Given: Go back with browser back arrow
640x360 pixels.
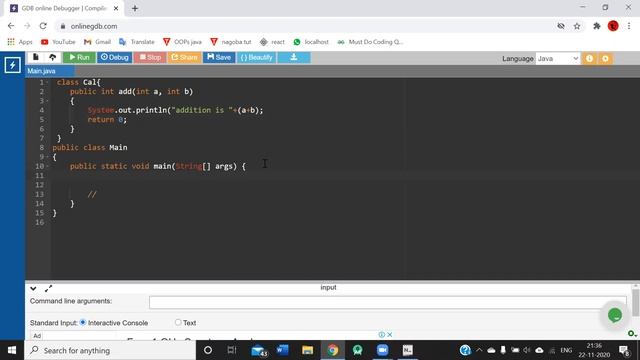Looking at the screenshot, I should click(x=11, y=26).
